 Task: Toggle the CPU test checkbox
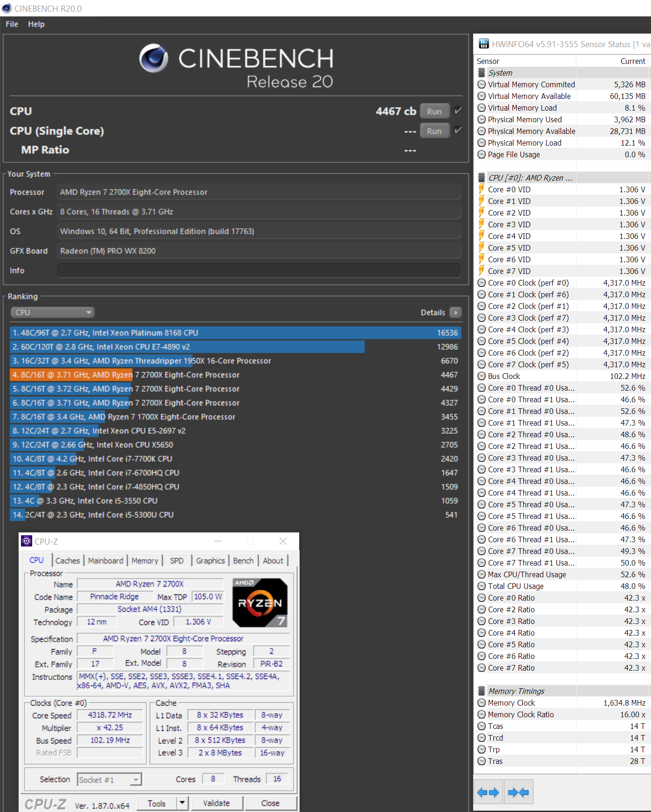(x=458, y=111)
